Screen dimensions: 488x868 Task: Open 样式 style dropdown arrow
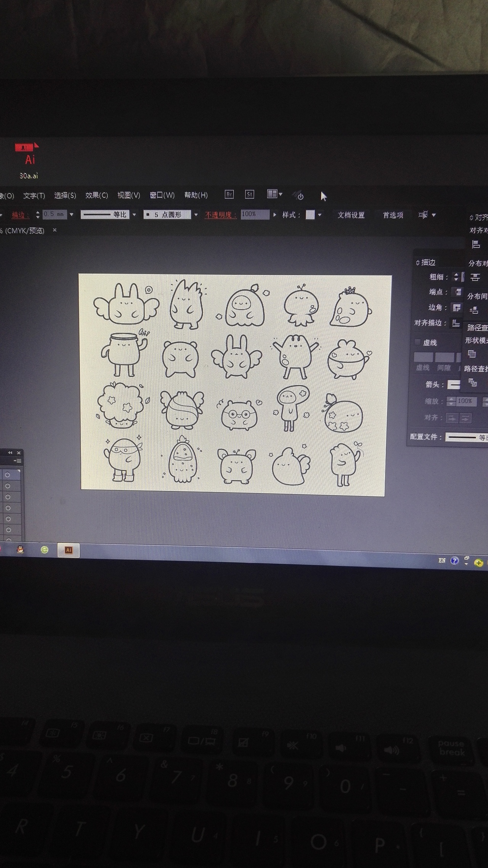(319, 215)
